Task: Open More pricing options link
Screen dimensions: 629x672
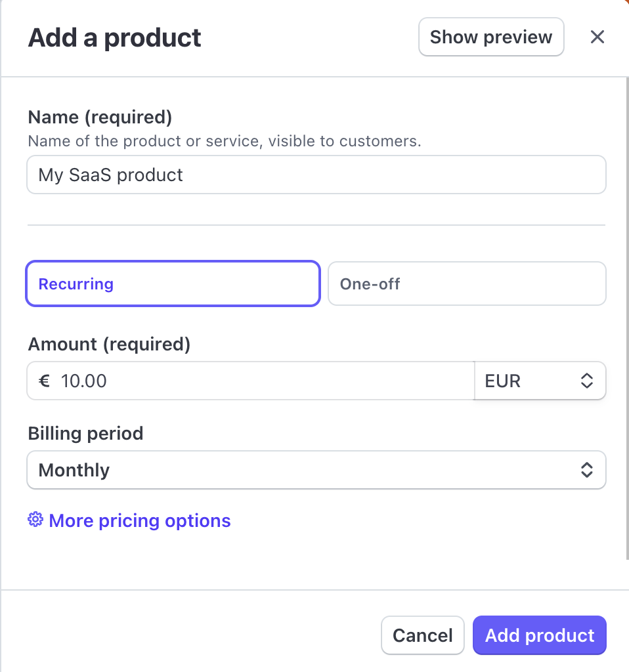Action: (140, 521)
